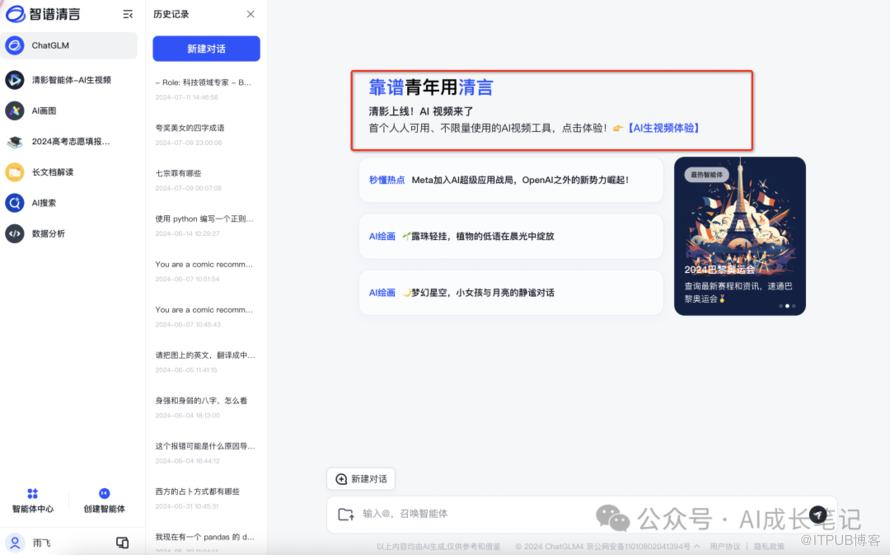Click the 智谱清言 logo icon

tap(15, 14)
